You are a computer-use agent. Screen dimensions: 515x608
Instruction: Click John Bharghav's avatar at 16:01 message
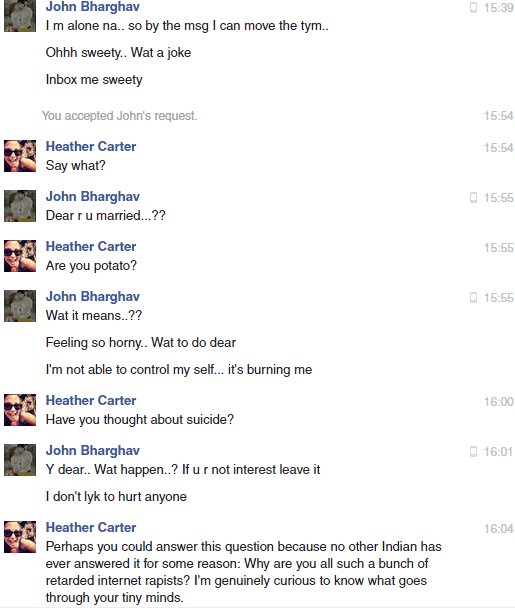coord(20,460)
